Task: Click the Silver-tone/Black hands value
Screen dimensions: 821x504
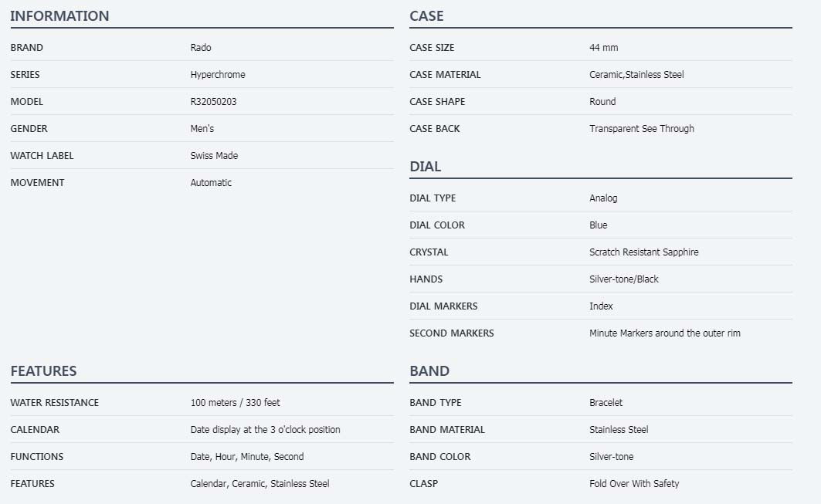Action: click(624, 279)
